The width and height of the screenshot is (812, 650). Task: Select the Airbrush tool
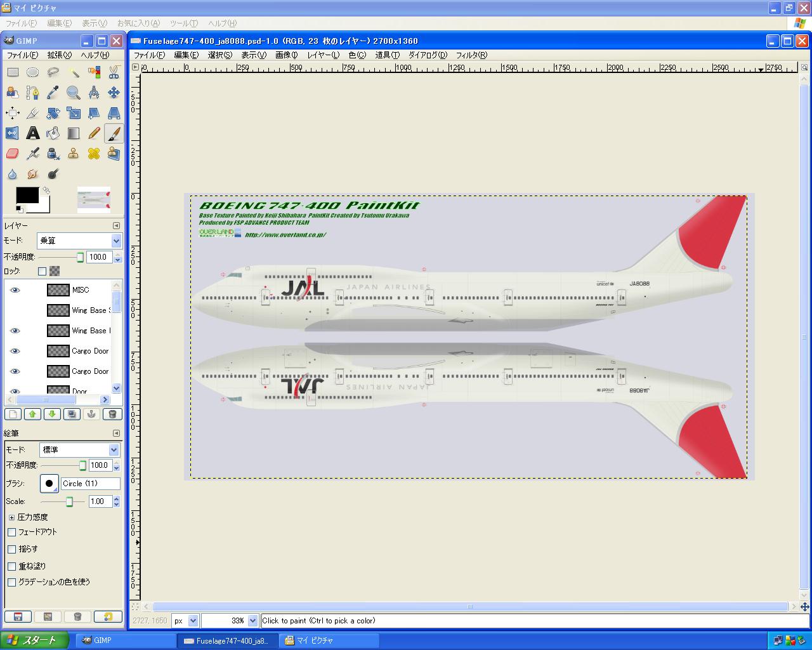(x=32, y=154)
